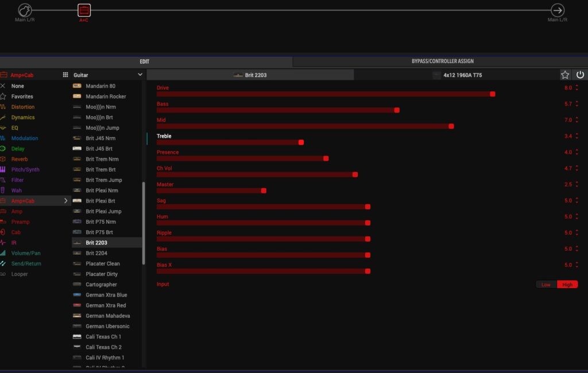Viewport: 588px width, 373px height.
Task: Open the grid view icon beside Amp+Cab
Action: pos(65,75)
